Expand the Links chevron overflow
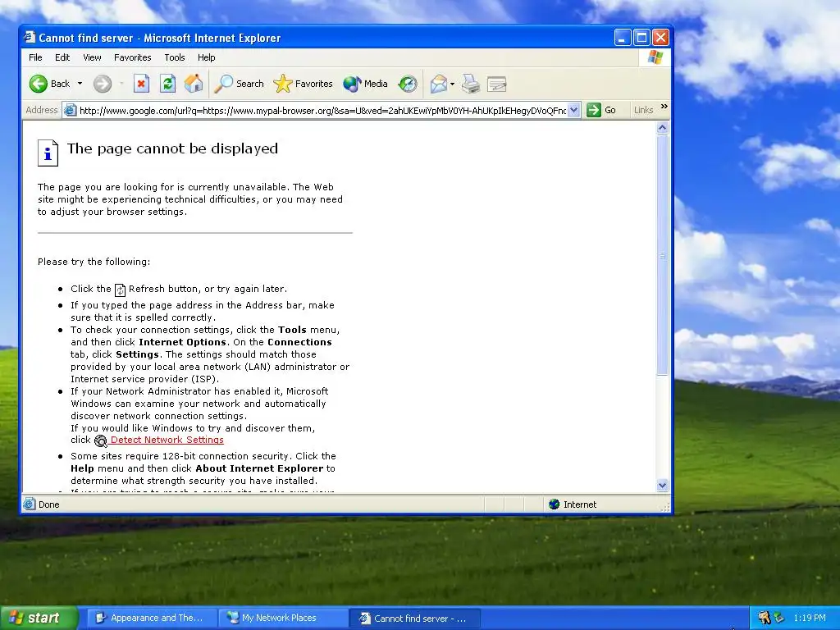The image size is (840, 630). pos(664,107)
